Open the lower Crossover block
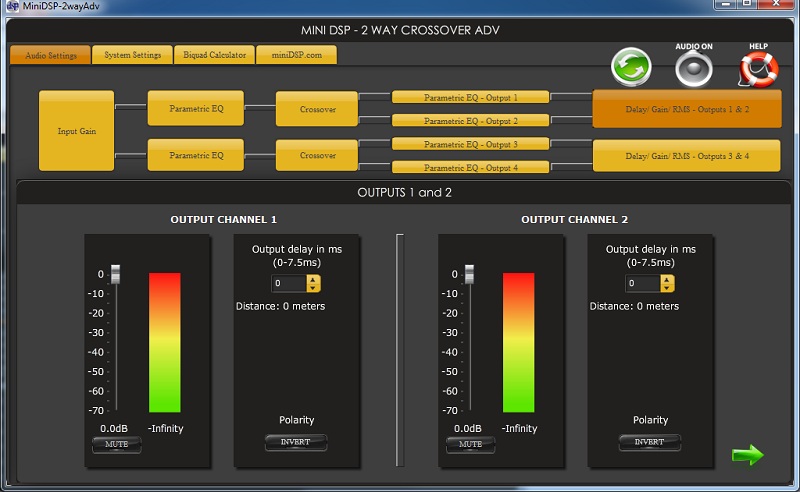 click(317, 155)
